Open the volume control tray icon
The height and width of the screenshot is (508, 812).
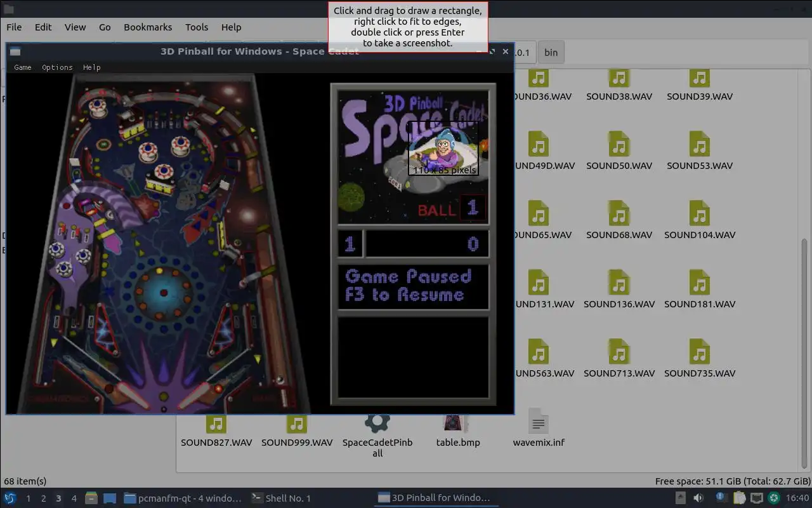[x=698, y=498]
